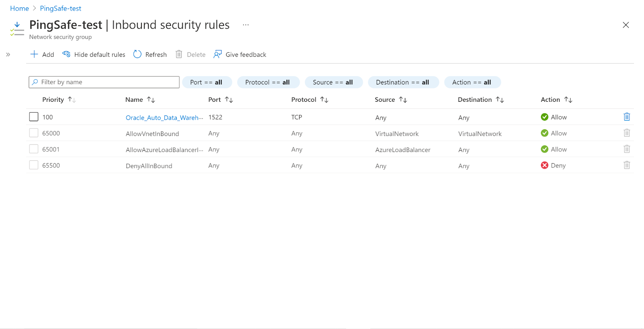This screenshot has height=329, width=644.
Task: Go to Home breadcrumb
Action: click(19, 8)
